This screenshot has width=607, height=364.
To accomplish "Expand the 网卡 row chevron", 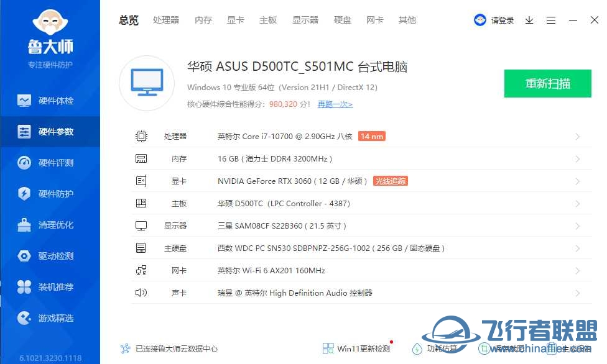I will tap(577, 271).
